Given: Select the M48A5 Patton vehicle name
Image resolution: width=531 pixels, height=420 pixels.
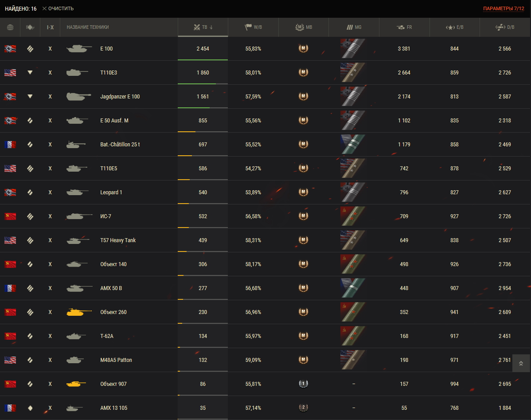Looking at the screenshot, I should (x=116, y=360).
